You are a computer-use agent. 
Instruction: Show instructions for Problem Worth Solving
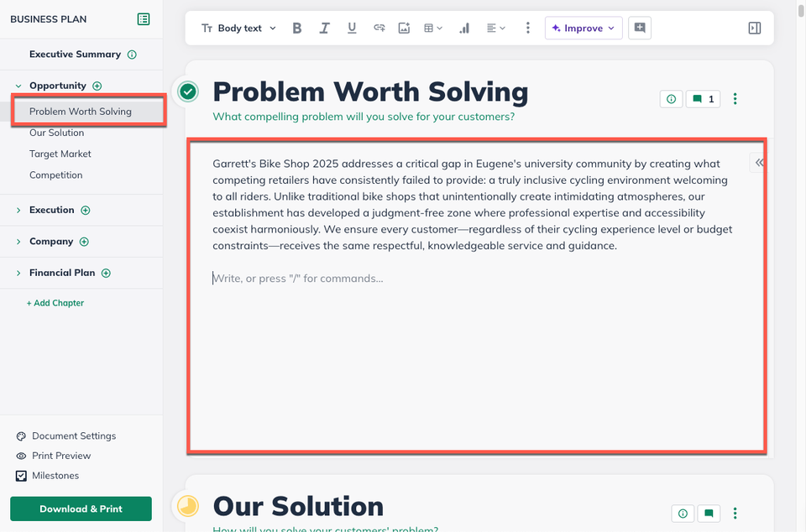pyautogui.click(x=672, y=99)
